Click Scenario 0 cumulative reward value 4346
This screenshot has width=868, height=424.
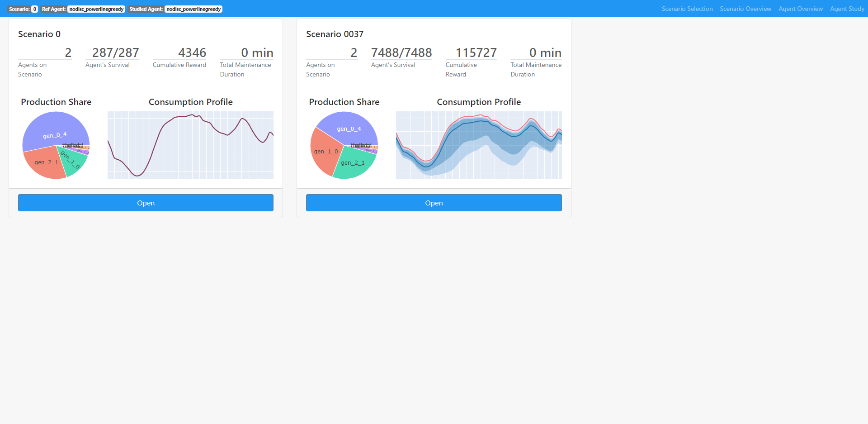coord(192,52)
